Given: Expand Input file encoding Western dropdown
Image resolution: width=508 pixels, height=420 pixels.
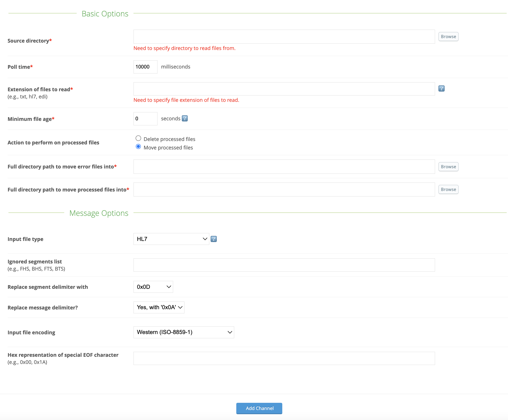Looking at the screenshot, I should click(x=183, y=332).
